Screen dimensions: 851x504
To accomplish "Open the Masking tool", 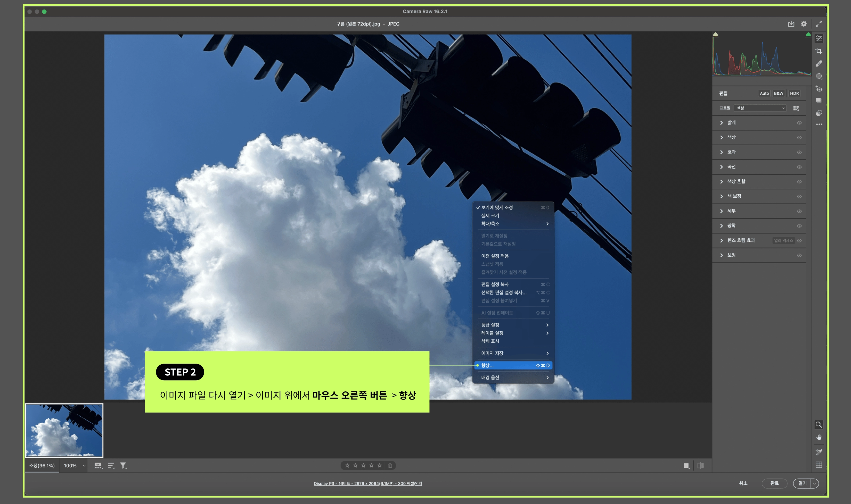I will (x=819, y=77).
